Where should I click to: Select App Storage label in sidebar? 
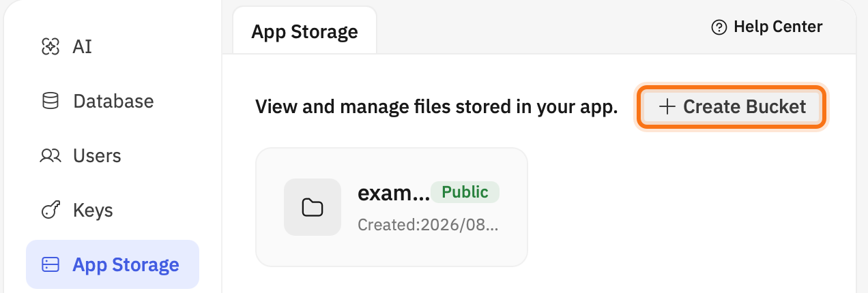[x=126, y=264]
